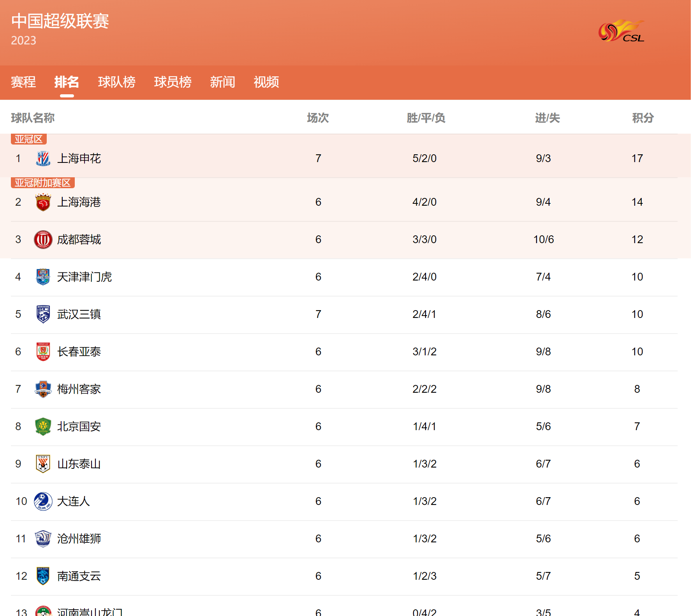Click the 进/失 column header
The image size is (692, 616).
(547, 118)
